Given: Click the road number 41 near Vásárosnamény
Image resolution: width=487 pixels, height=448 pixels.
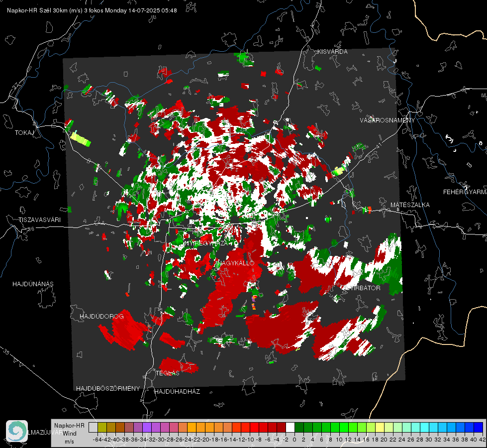Looking at the screenshot, I should (379, 145).
